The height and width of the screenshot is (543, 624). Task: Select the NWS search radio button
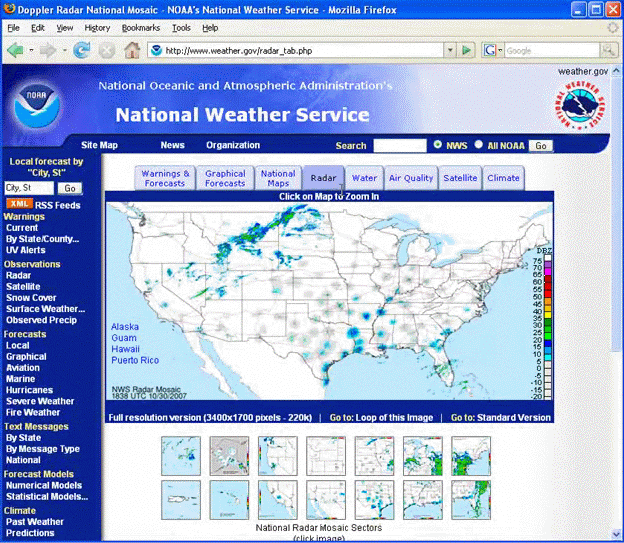tap(437, 145)
